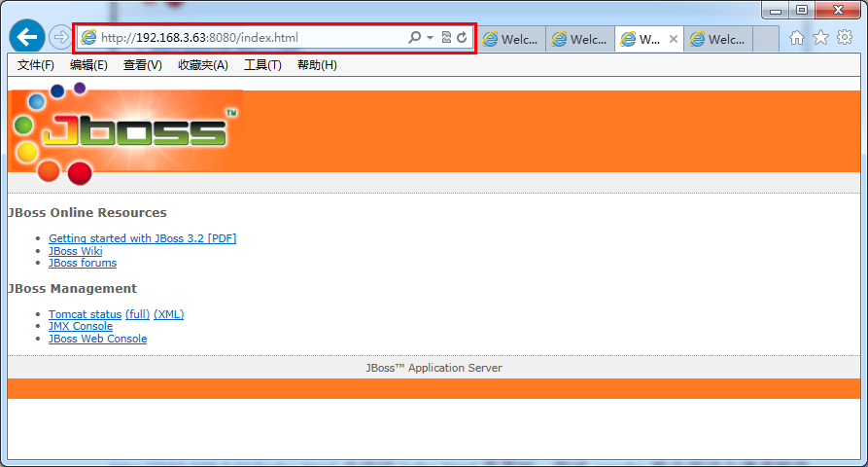Screen dimensions: 868x467
Task: Click the JBoss Online Resources heading
Action: coord(87,213)
